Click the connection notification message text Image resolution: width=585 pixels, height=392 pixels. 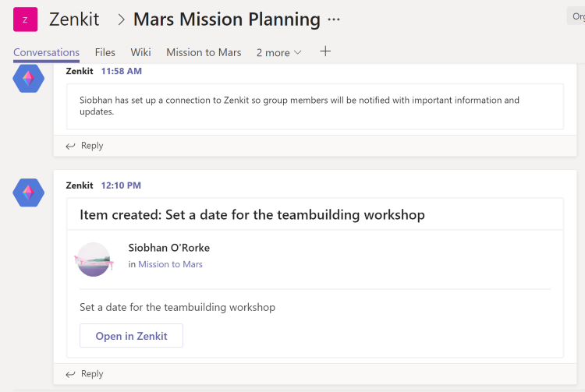[x=300, y=106]
